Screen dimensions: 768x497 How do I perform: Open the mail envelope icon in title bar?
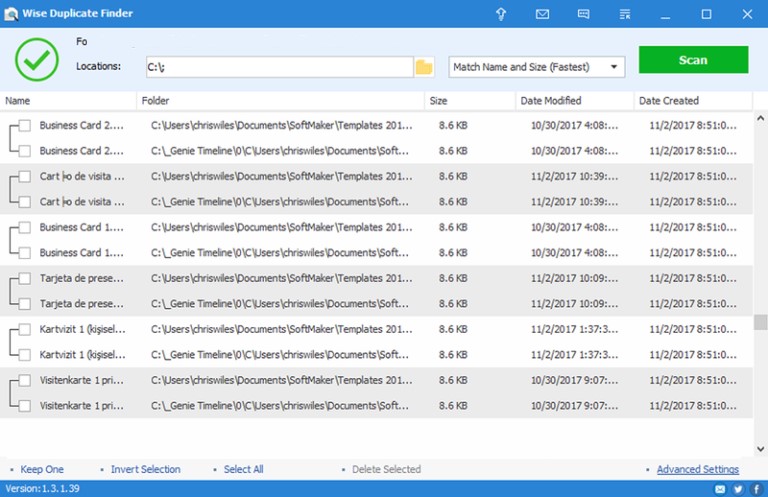coord(542,14)
